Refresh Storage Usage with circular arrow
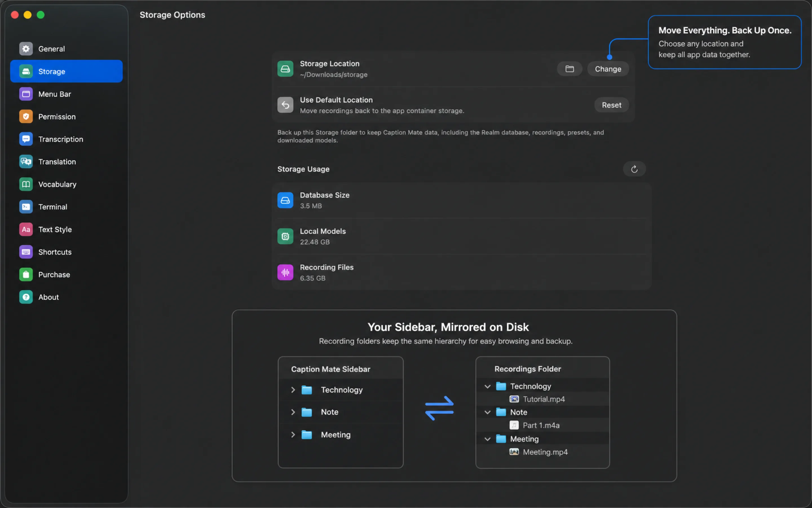Image resolution: width=812 pixels, height=508 pixels. (634, 169)
